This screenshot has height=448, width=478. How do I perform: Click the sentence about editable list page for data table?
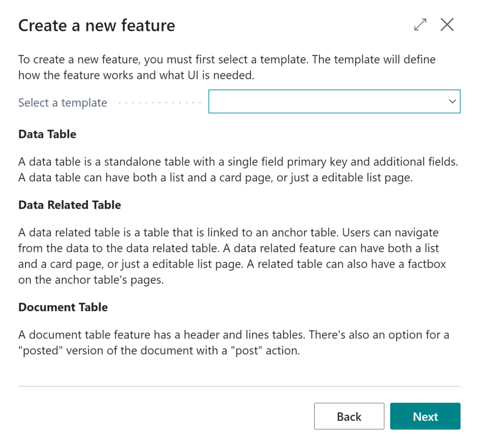[215, 178]
